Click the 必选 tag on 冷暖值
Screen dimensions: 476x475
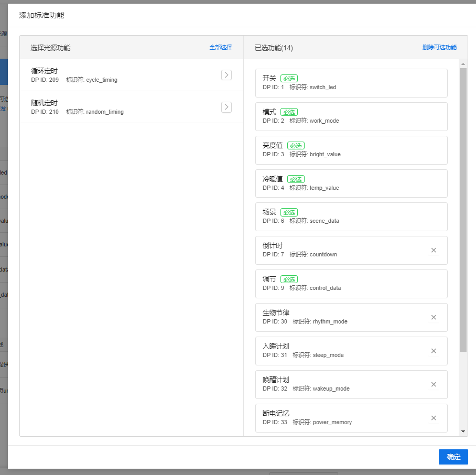pyautogui.click(x=295, y=179)
